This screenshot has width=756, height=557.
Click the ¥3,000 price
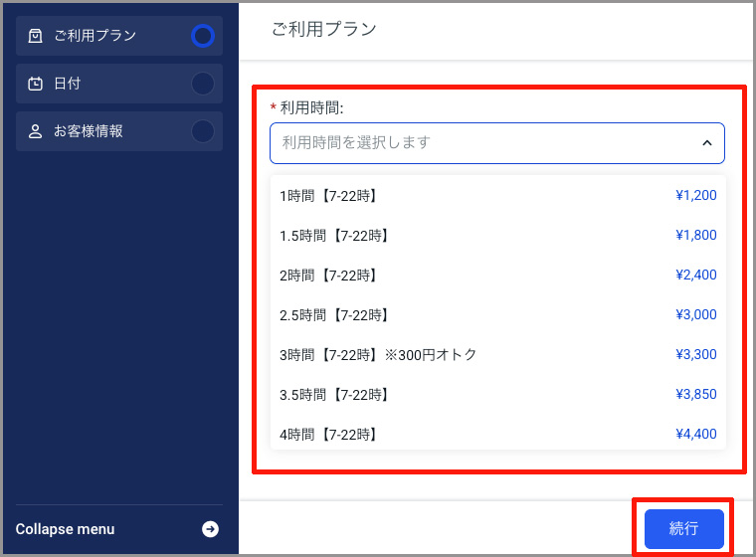pyautogui.click(x=695, y=315)
